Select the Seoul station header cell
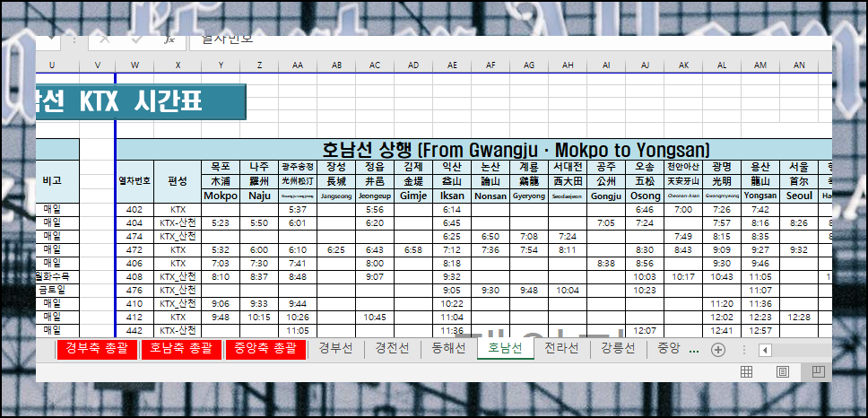Image resolution: width=868 pixels, height=418 pixels. (799, 196)
